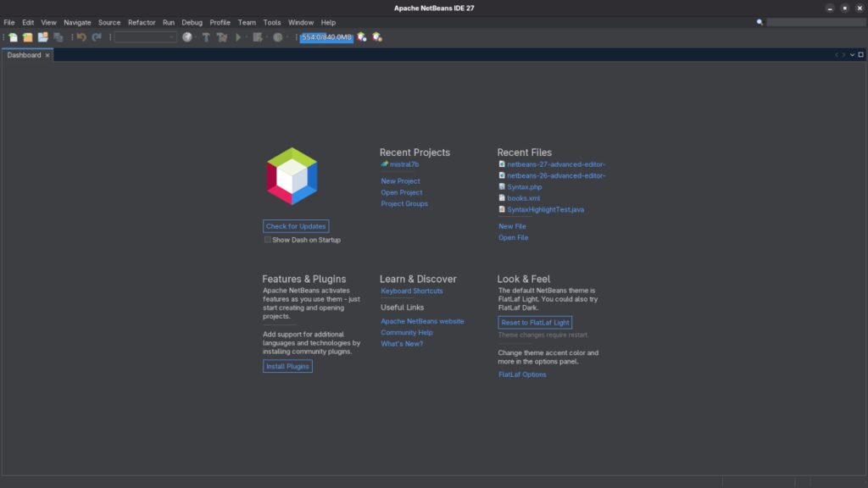The width and height of the screenshot is (868, 488).
Task: Click Check for Updates
Action: [x=295, y=226]
